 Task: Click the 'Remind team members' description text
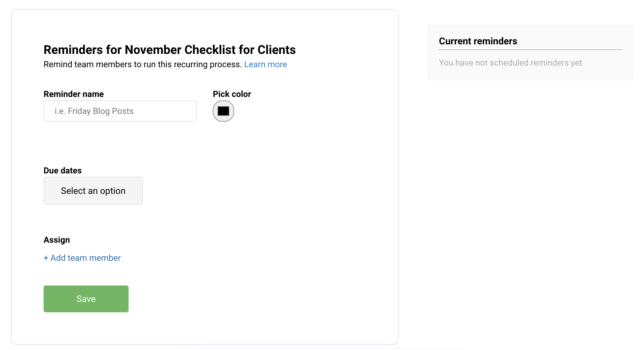point(143,64)
